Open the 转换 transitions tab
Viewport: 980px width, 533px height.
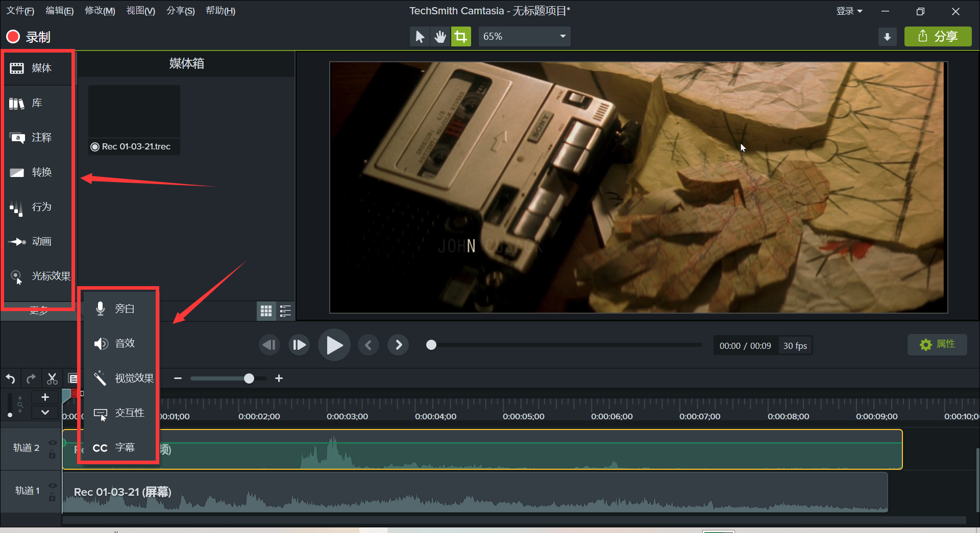coord(38,172)
